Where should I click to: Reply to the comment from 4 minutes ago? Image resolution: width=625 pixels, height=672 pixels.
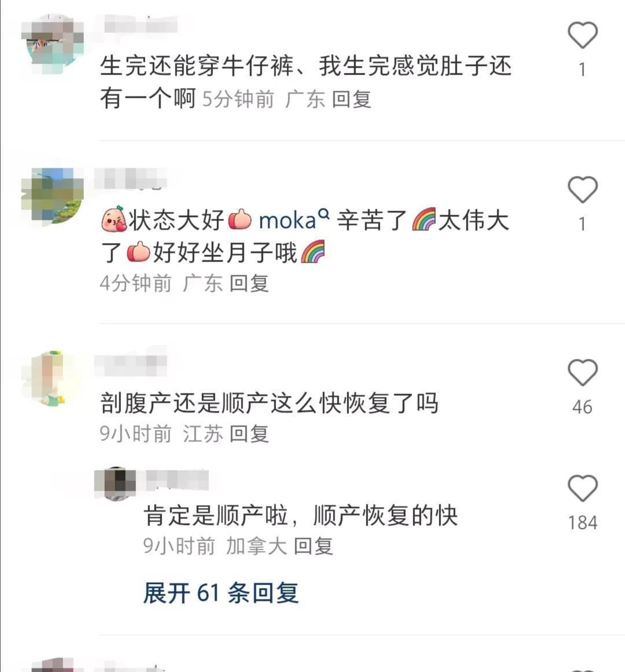tap(249, 283)
